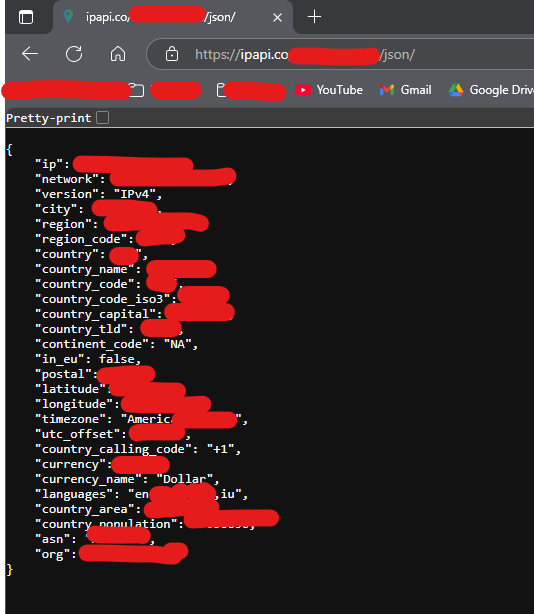Click the tab's location pin favicon

coord(68,16)
